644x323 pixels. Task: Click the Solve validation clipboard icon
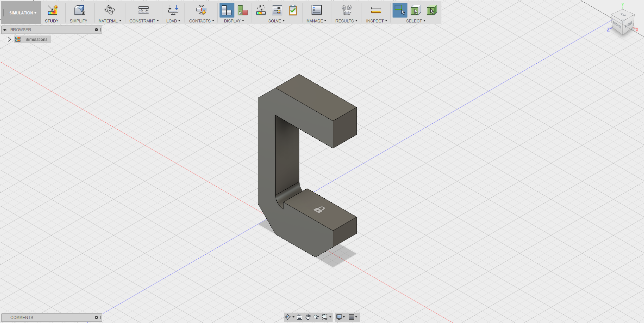[293, 10]
